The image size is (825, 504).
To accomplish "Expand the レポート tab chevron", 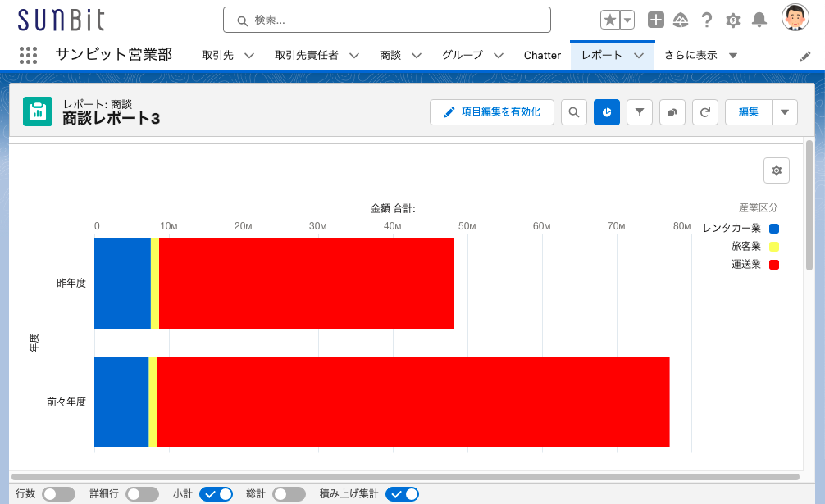I will tap(639, 55).
